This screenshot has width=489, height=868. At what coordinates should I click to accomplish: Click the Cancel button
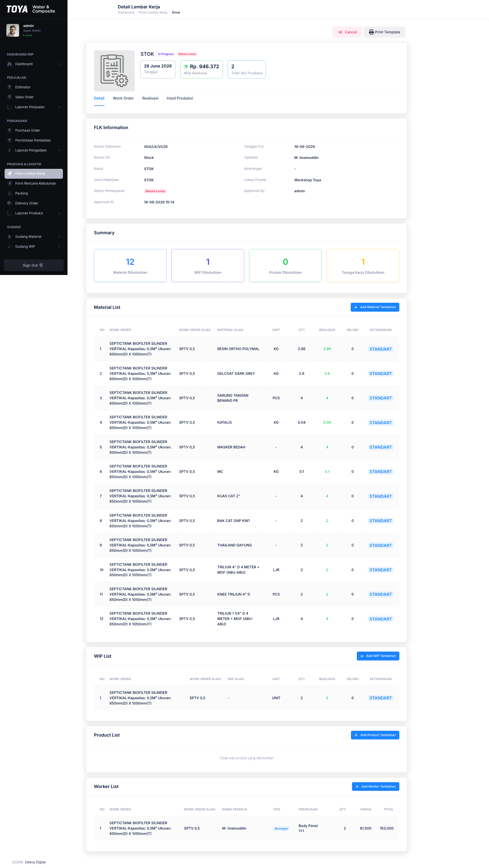coord(347,32)
